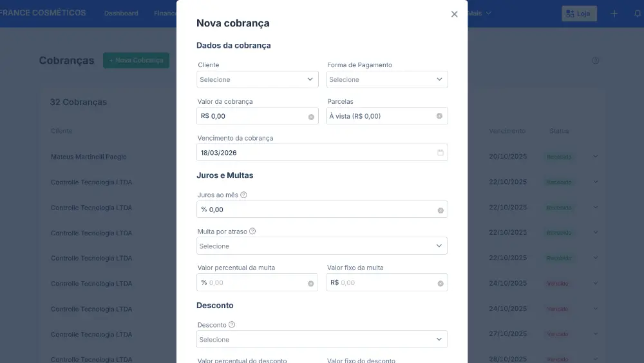Expand the row dated 20/10/2025
This screenshot has height=363, width=644.
click(596, 156)
